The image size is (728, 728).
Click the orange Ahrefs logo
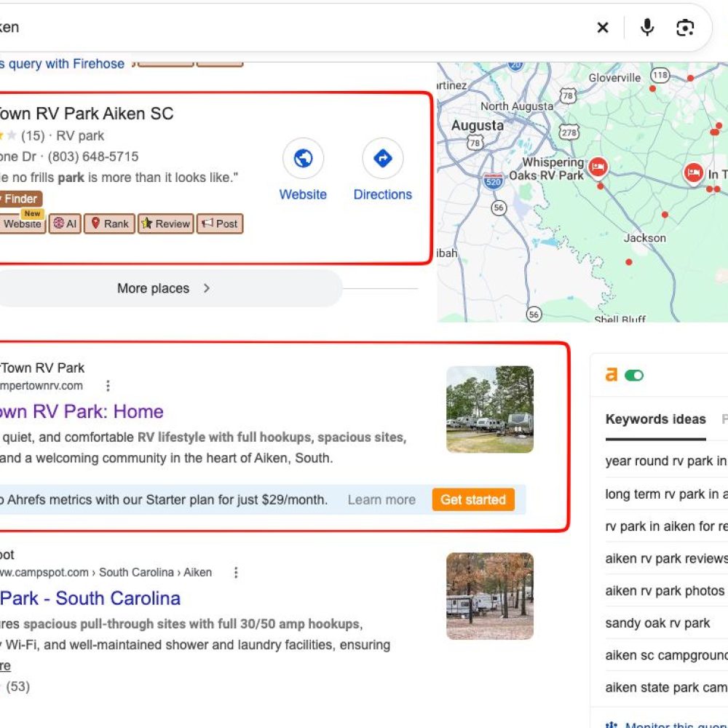click(612, 374)
